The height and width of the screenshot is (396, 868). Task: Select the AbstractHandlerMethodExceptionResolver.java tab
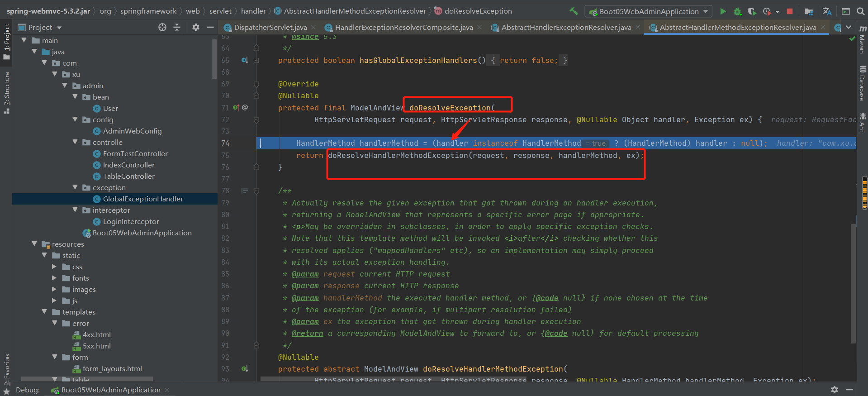(x=737, y=28)
